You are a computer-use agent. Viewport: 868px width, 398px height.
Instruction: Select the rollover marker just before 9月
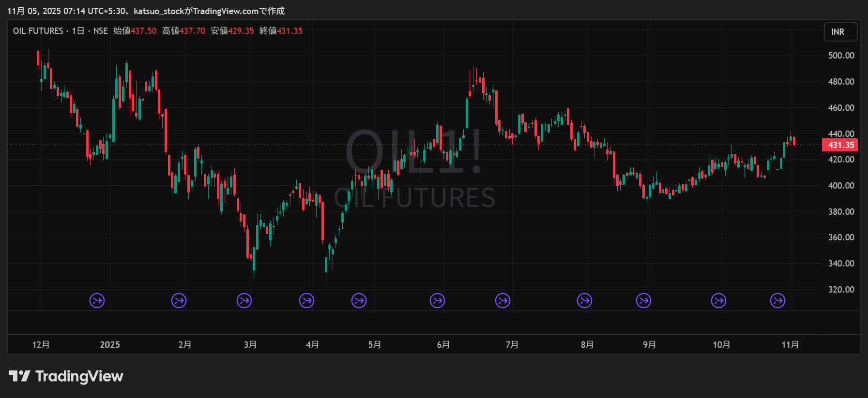643,301
